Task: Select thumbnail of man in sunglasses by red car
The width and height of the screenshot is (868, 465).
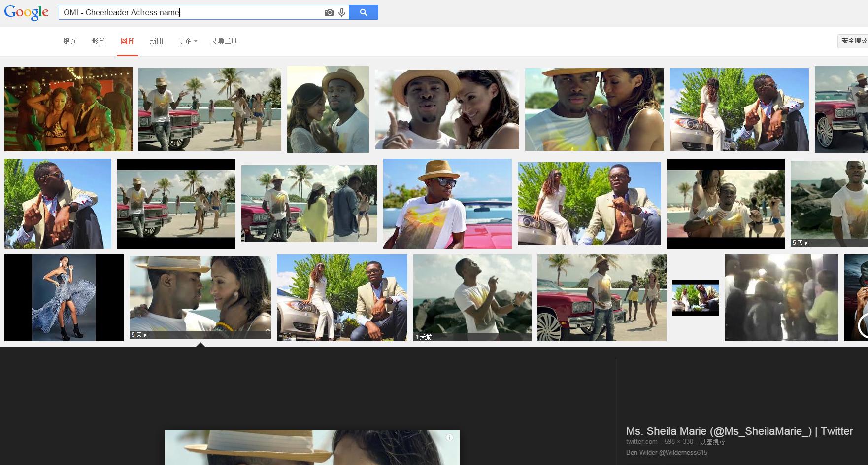Action: click(x=447, y=204)
